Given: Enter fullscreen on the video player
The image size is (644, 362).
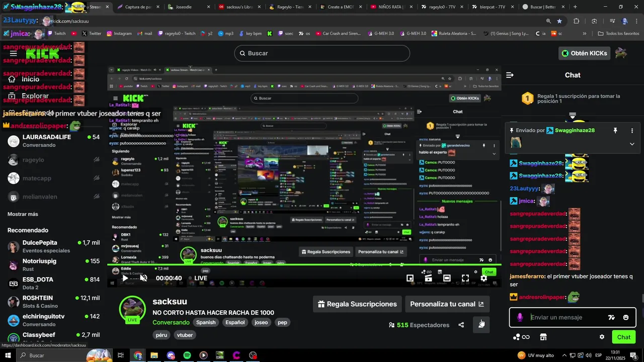Looking at the screenshot, I should [465, 278].
